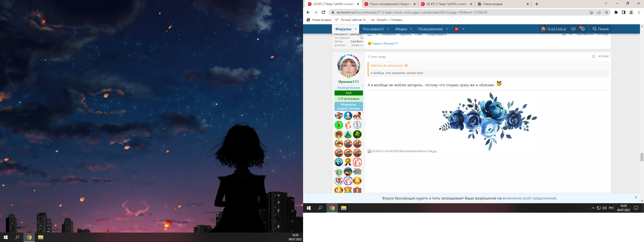Open G.a.l.i.n.k.a! account menu
Image resolution: width=644 pixels, height=242 pixels.
click(x=554, y=29)
